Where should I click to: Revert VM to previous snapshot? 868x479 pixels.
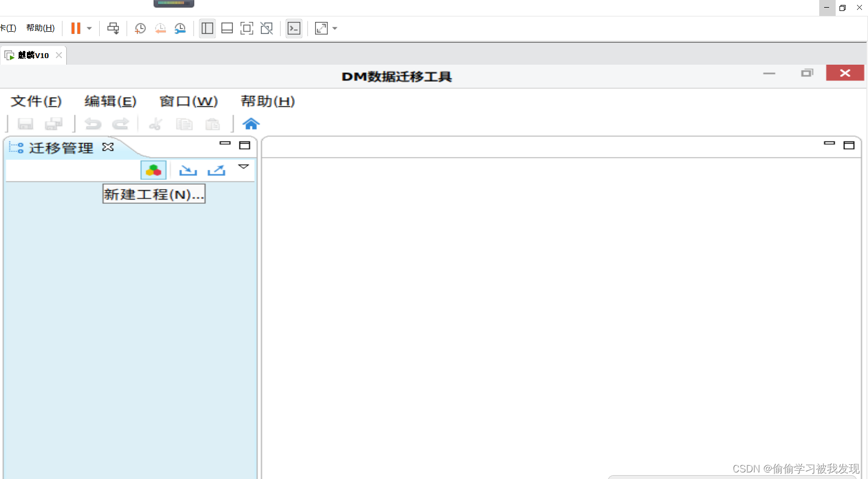click(160, 28)
